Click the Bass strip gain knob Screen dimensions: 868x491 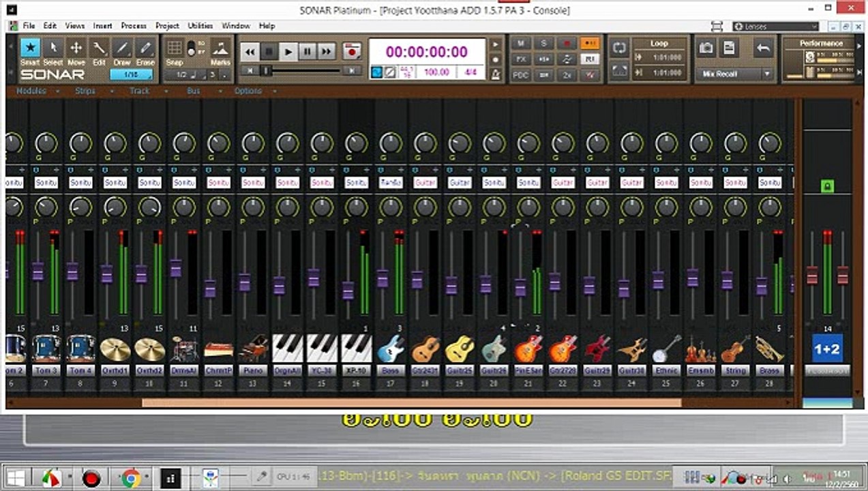pyautogui.click(x=391, y=143)
